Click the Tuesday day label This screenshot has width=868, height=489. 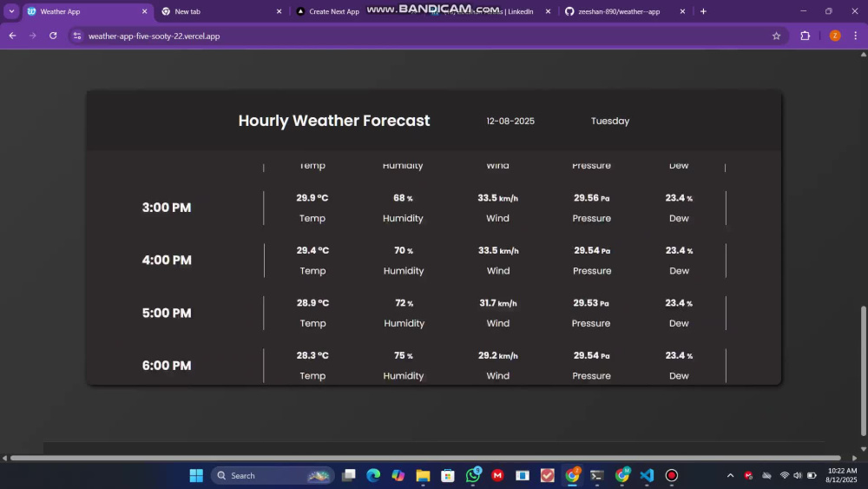point(610,122)
